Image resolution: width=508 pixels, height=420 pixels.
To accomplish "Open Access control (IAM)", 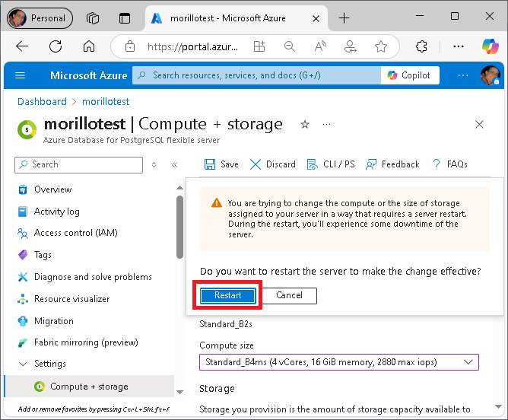I will tap(75, 233).
